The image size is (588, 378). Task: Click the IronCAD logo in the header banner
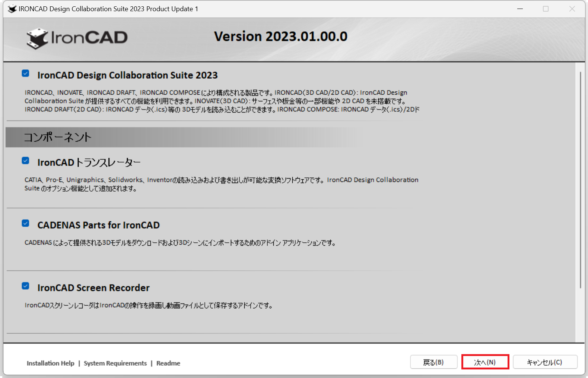[77, 38]
